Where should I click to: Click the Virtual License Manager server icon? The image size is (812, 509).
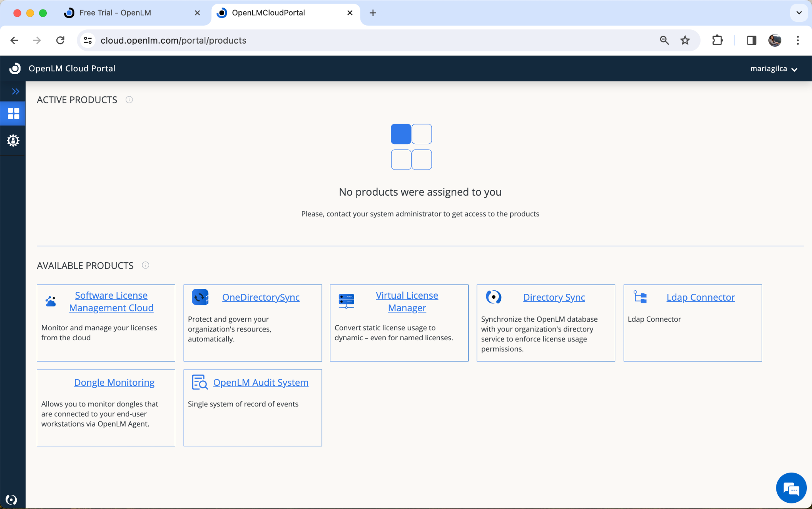tap(346, 301)
